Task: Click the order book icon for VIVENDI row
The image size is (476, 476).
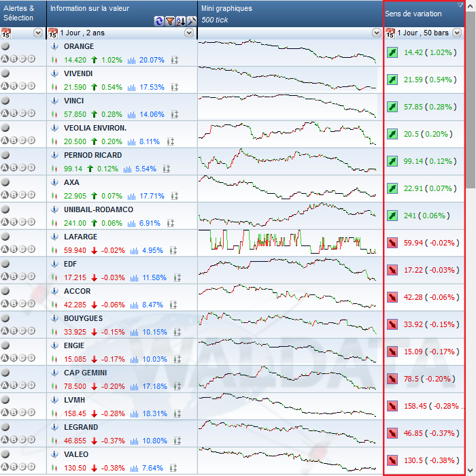Action: (x=175, y=87)
